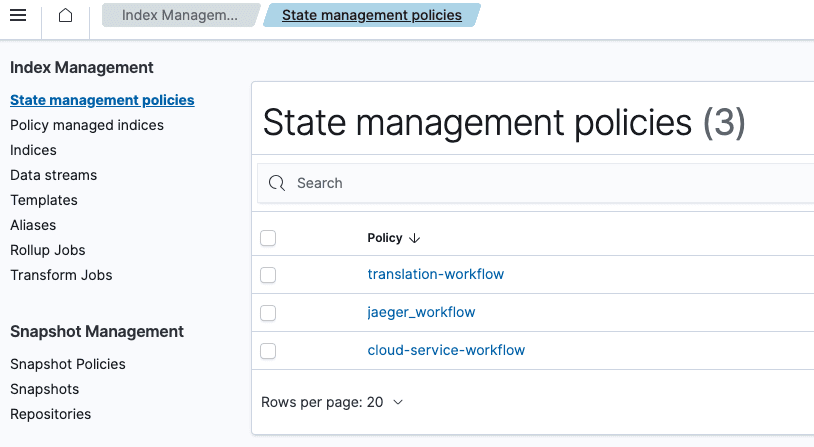Viewport: 814px width, 447px height.
Task: Sort by Policy column arrow
Action: point(415,238)
